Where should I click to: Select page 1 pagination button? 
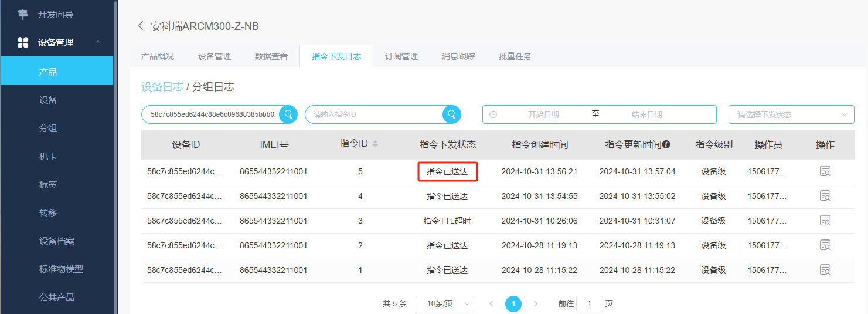(513, 303)
